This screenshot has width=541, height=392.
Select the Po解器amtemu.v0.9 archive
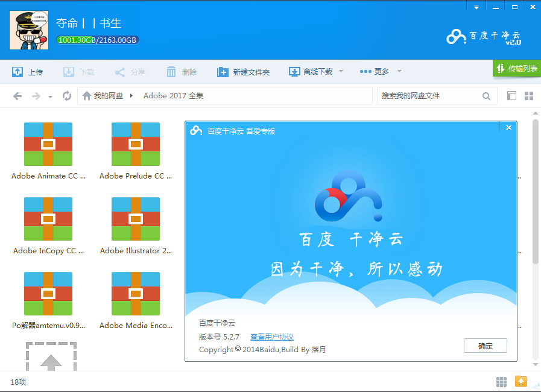[48, 294]
